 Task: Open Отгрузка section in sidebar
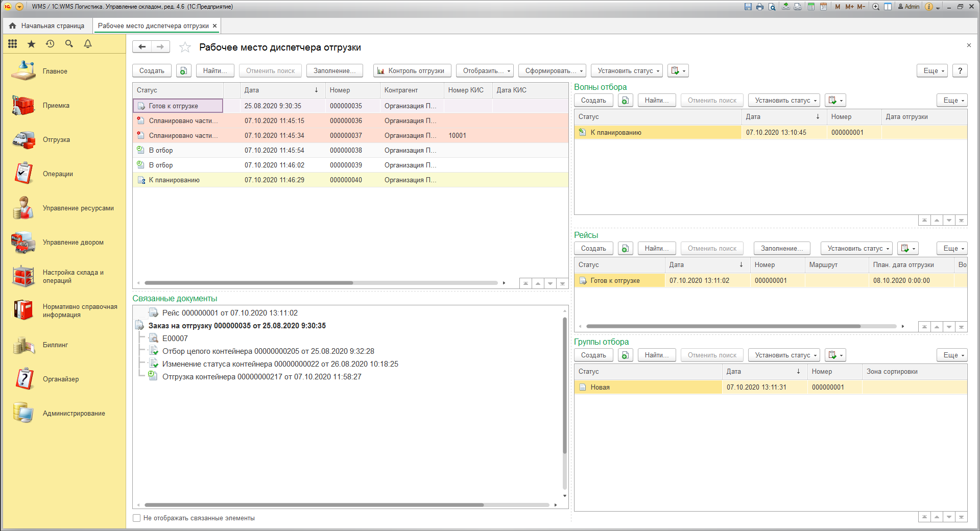[56, 140]
